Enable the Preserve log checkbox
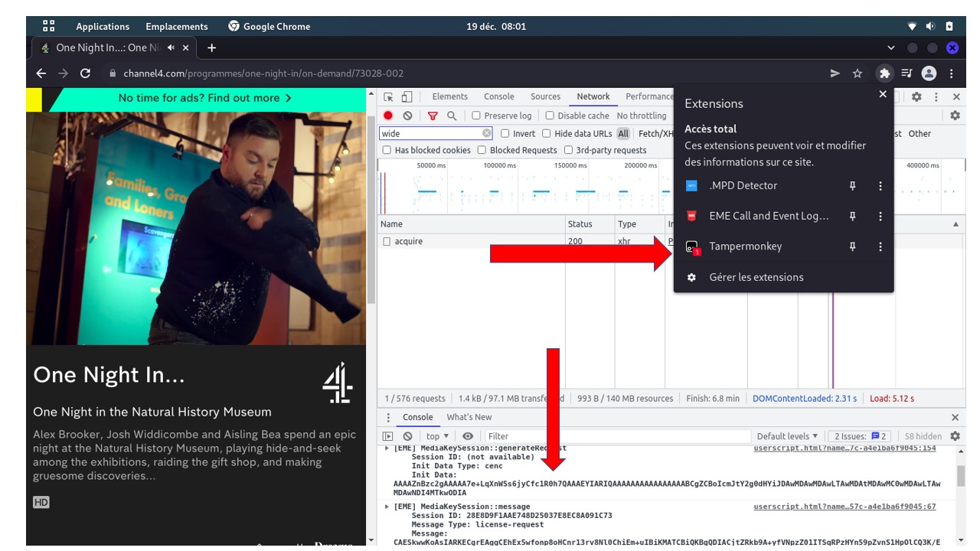The height and width of the screenshot is (551, 980). click(x=476, y=116)
